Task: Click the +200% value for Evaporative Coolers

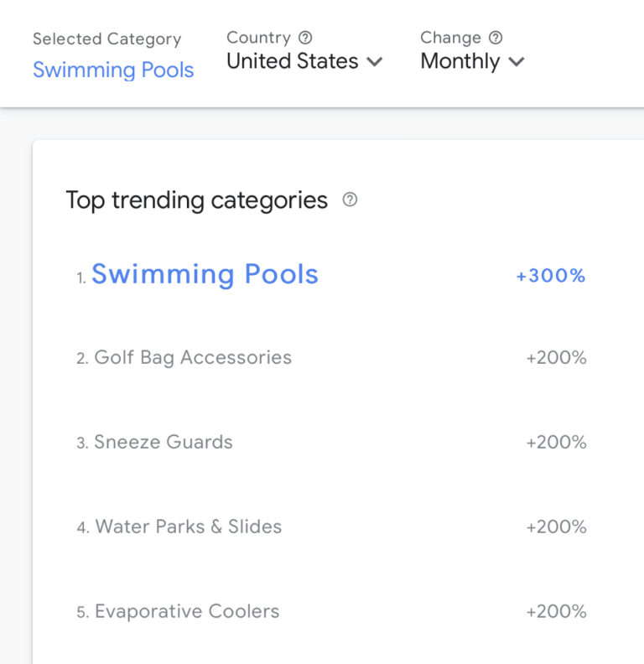Action: 556,612
